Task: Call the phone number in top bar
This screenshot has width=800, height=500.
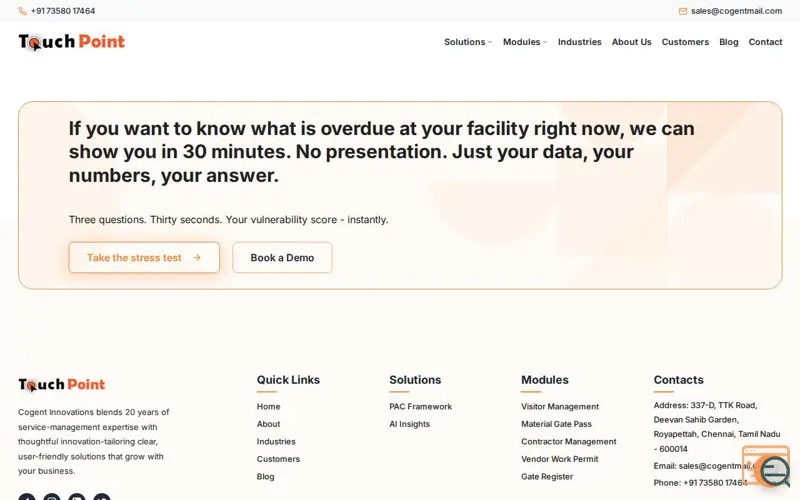Action: coord(63,11)
